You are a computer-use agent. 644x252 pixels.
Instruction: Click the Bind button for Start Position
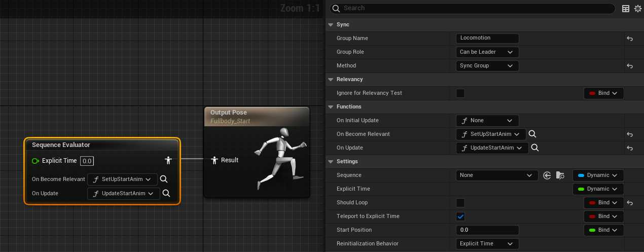click(x=603, y=230)
